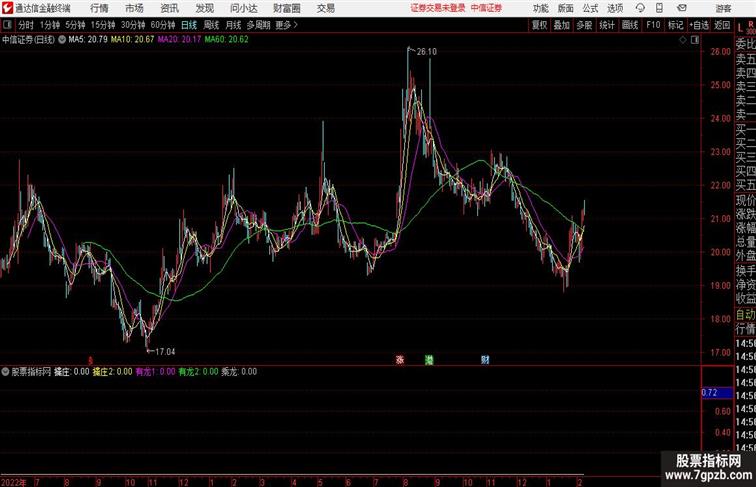Click the 有龙1: 0.00 indicator value
Viewport: 756px width, 487px height.
pos(155,372)
